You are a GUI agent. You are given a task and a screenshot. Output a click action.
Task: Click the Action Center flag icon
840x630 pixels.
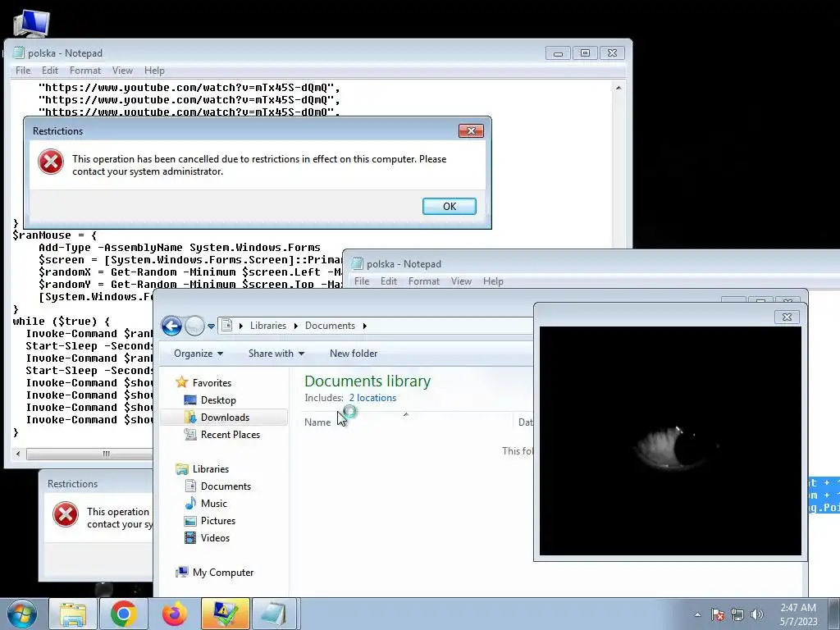tap(718, 614)
